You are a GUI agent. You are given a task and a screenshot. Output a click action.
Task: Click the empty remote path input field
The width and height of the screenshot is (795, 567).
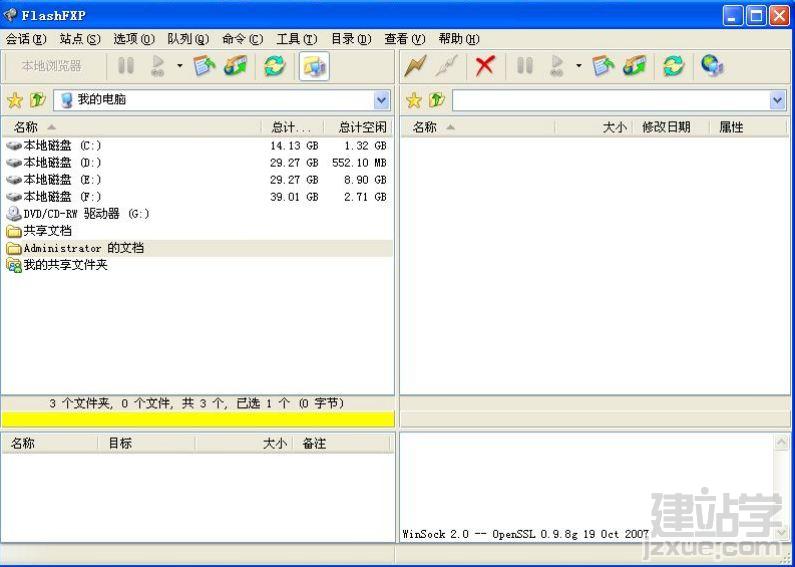coord(611,100)
